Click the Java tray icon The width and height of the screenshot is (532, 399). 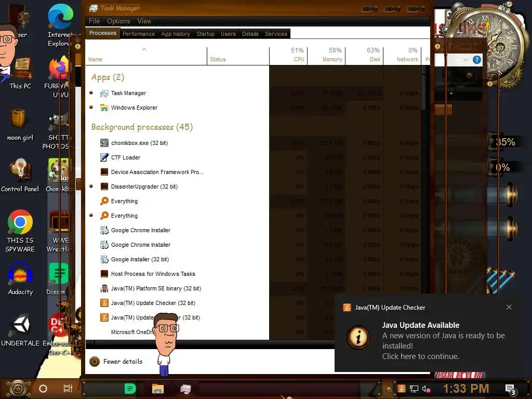402,389
